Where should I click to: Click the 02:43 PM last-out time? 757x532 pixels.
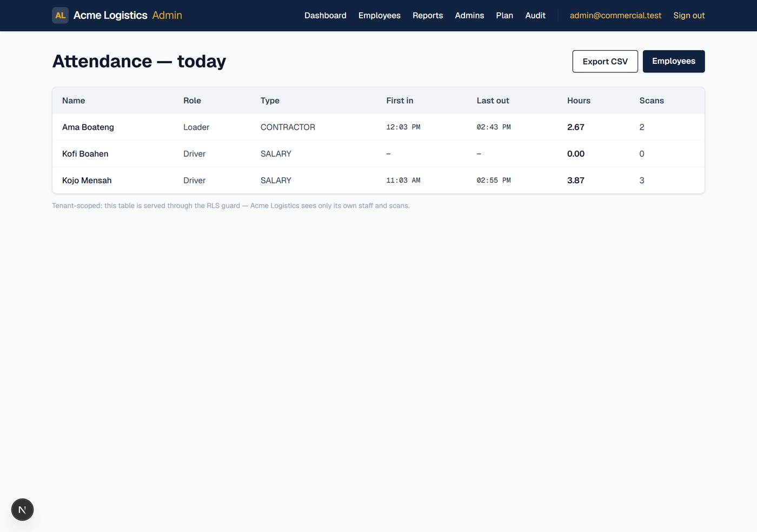point(494,127)
